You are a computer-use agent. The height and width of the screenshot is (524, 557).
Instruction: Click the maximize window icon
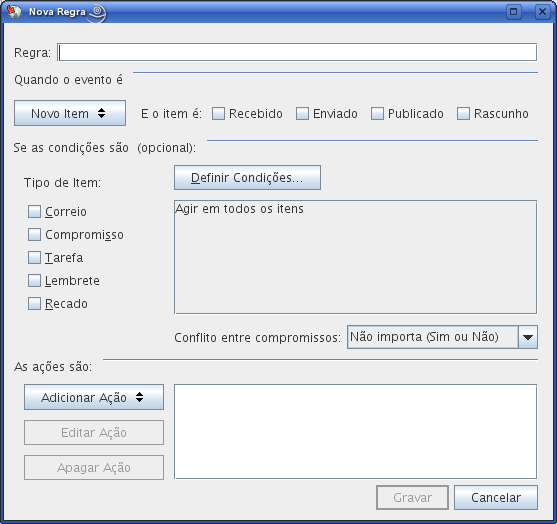(x=513, y=12)
